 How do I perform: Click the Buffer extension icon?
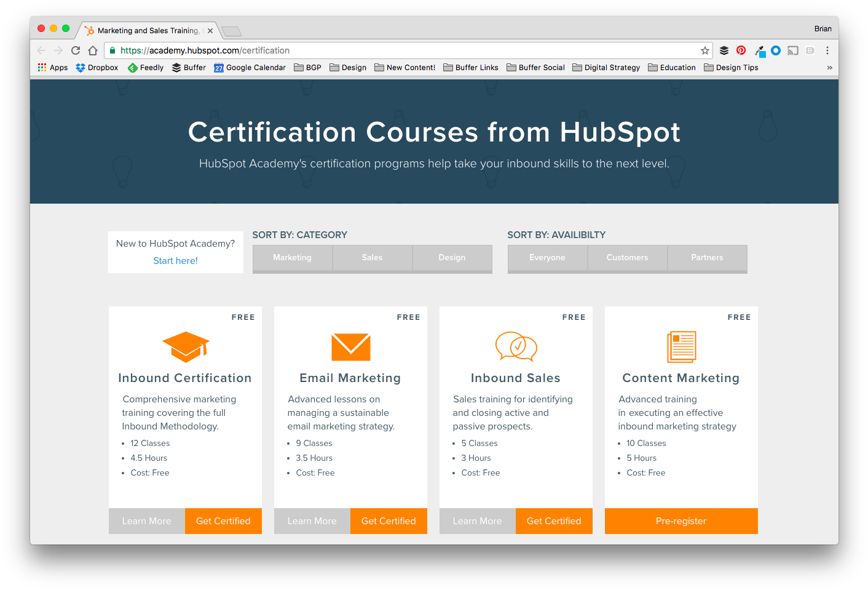coord(724,50)
